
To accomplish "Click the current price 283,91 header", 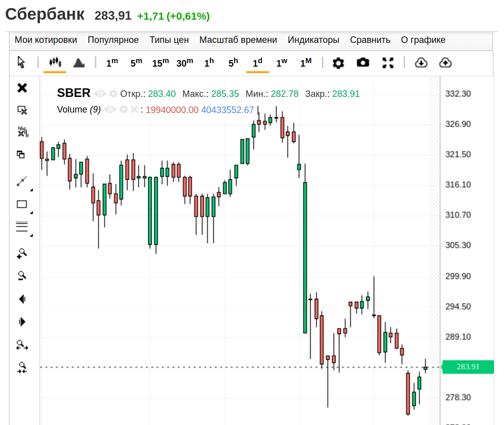I will coord(113,16).
